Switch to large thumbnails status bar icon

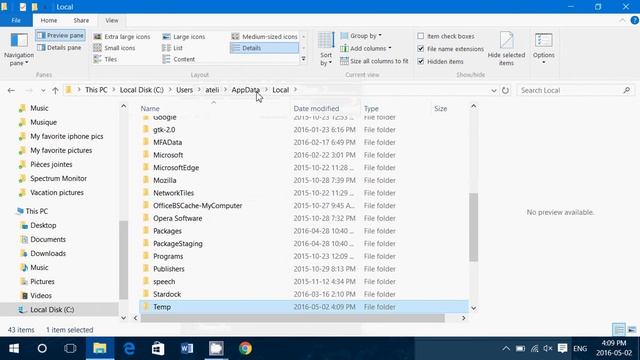pos(631,329)
